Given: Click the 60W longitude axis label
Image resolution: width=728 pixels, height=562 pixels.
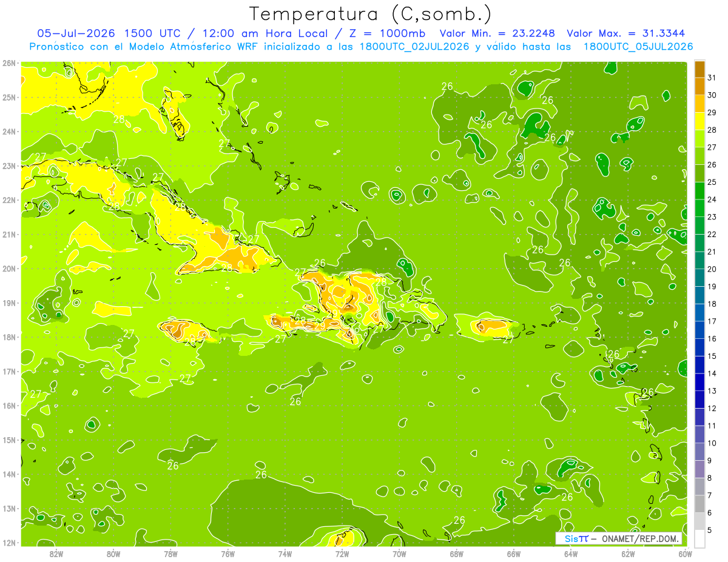Looking at the screenshot, I should (686, 554).
